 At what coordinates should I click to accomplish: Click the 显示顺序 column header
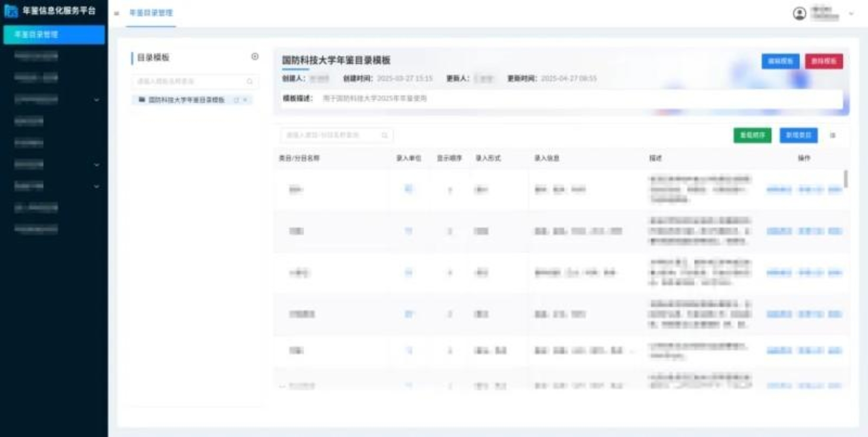(449, 158)
